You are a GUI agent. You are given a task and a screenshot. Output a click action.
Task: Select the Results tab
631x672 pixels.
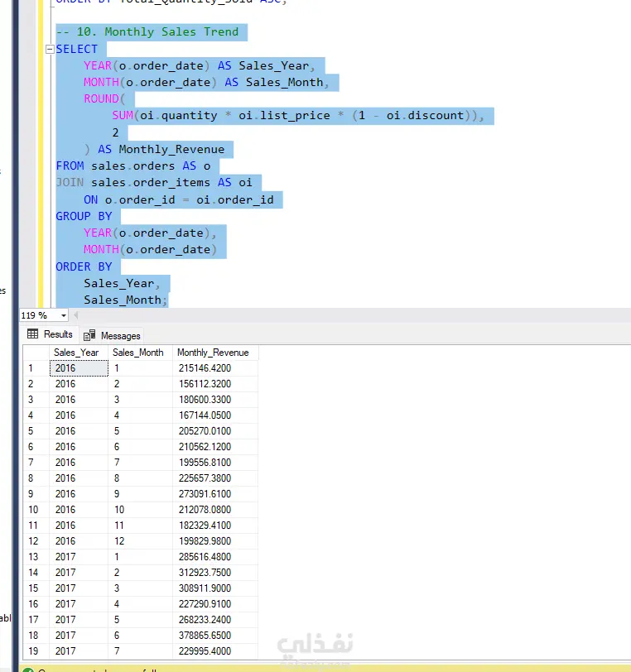[50, 334]
